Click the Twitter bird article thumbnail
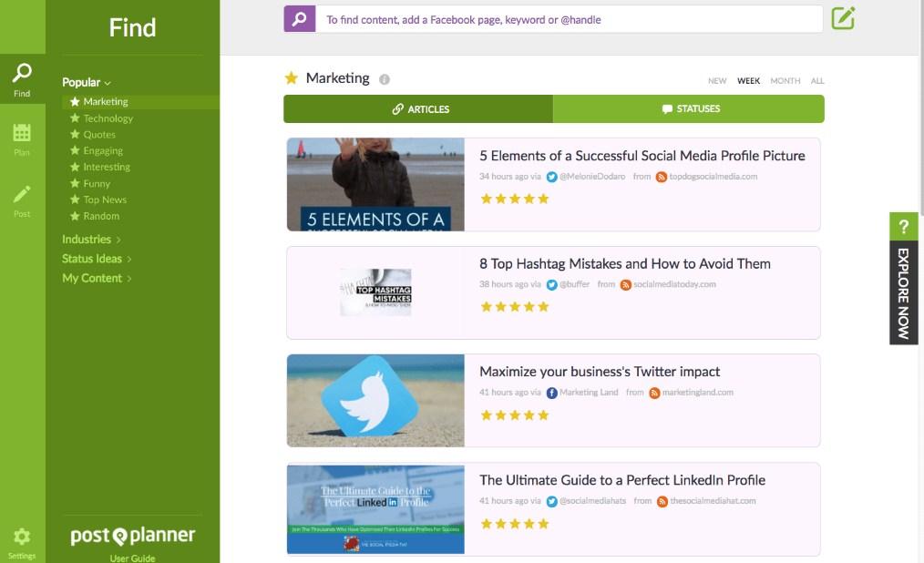The width and height of the screenshot is (924, 563). point(375,401)
